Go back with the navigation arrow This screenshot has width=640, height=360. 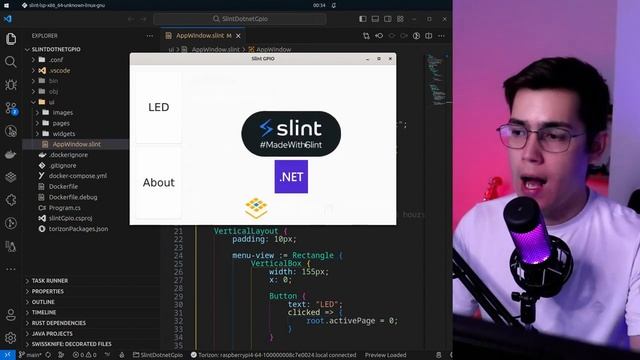[131, 19]
